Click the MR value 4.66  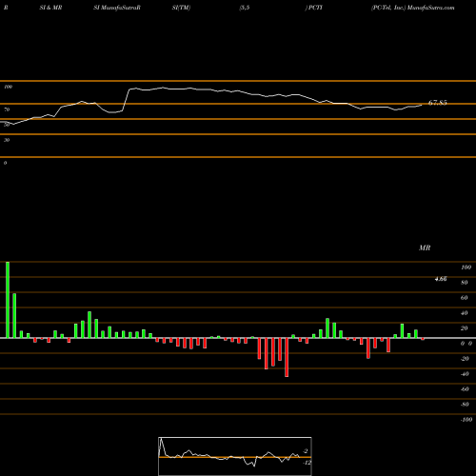441,279
